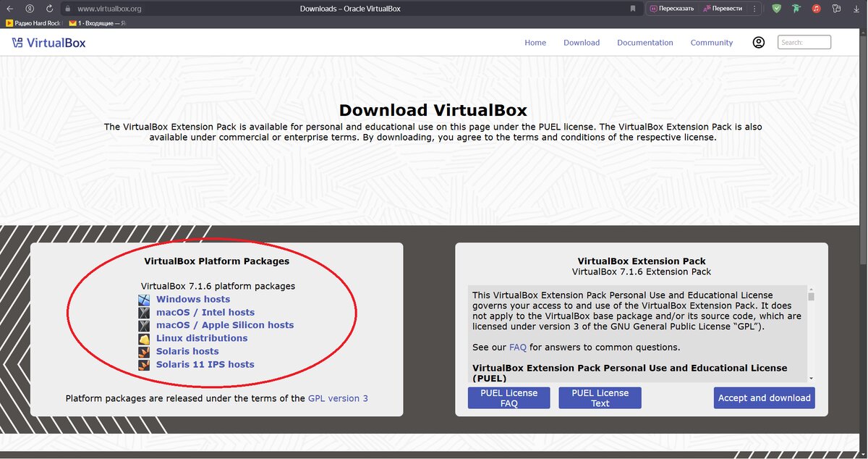Click the padlock site security icon

click(x=67, y=9)
